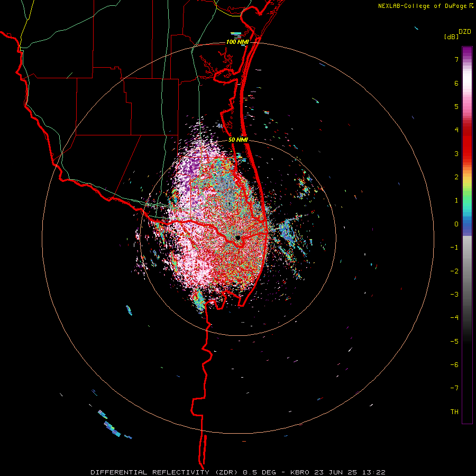Click the 1 value on the colorbar

456,200
